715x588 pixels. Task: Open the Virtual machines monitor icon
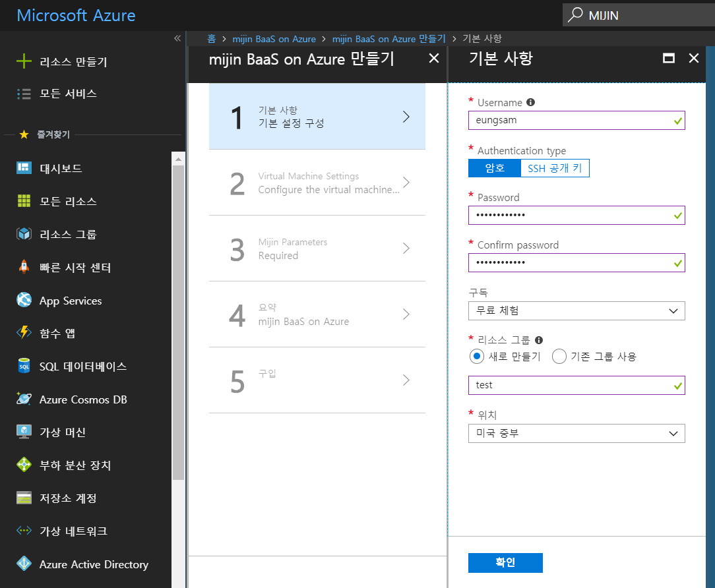pyautogui.click(x=24, y=432)
